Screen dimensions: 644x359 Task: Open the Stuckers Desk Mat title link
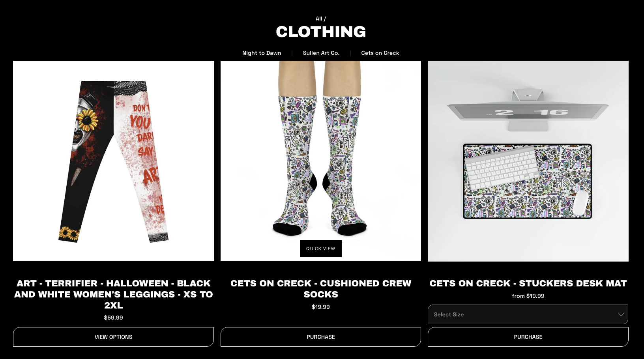[528, 283]
